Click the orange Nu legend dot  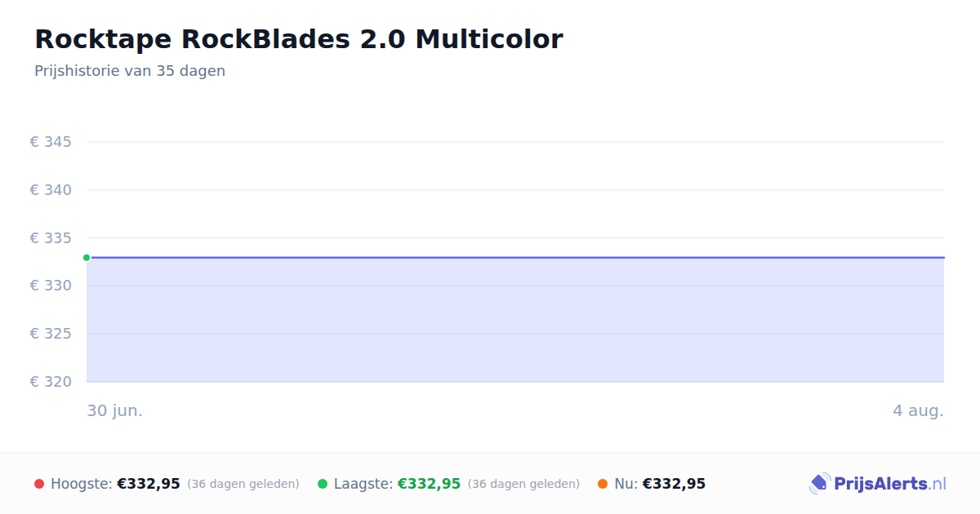[603, 484]
